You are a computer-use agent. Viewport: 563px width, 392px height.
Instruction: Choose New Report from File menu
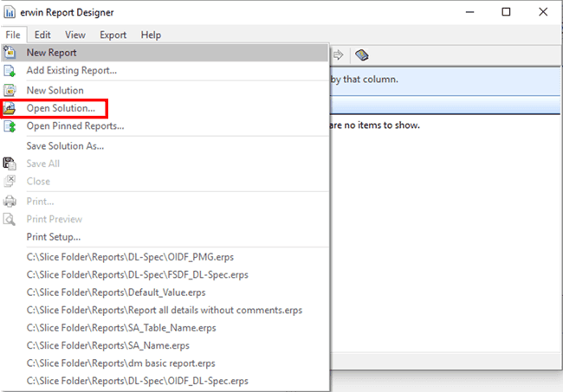[x=165, y=53]
